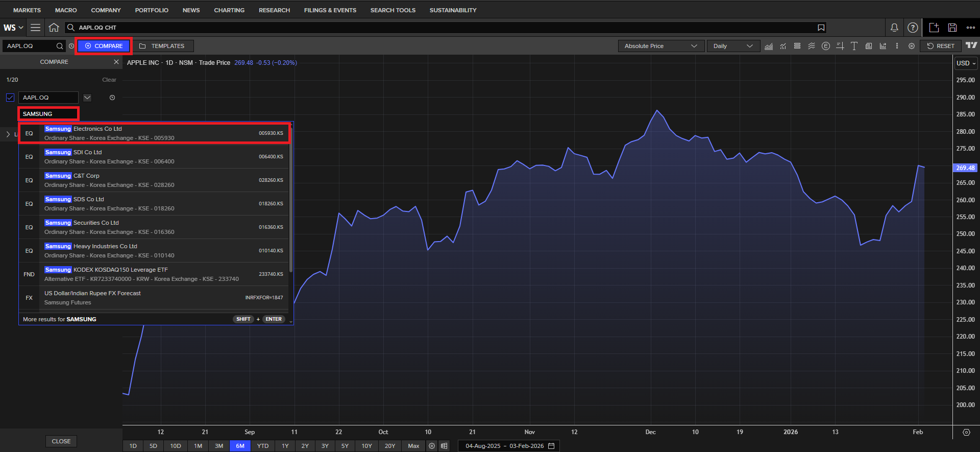Click the RESET button

[x=941, y=46]
